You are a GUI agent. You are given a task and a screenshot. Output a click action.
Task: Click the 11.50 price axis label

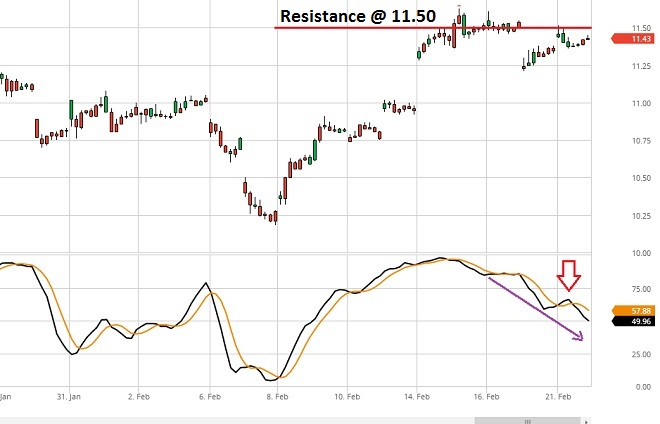pyautogui.click(x=641, y=28)
